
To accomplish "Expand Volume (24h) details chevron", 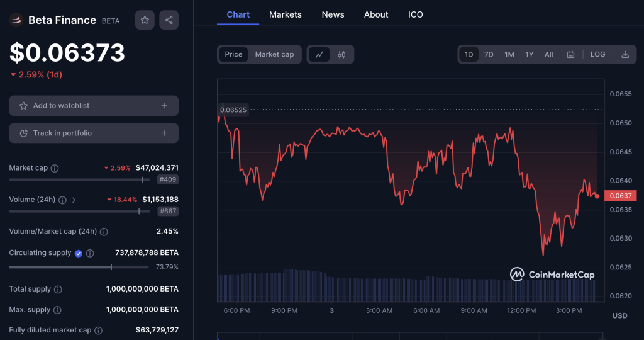I will [x=74, y=200].
